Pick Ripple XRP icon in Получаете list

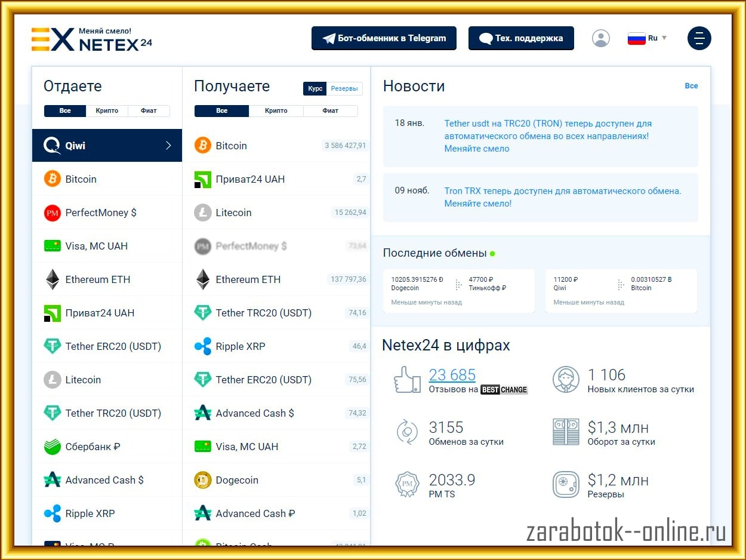pyautogui.click(x=203, y=346)
